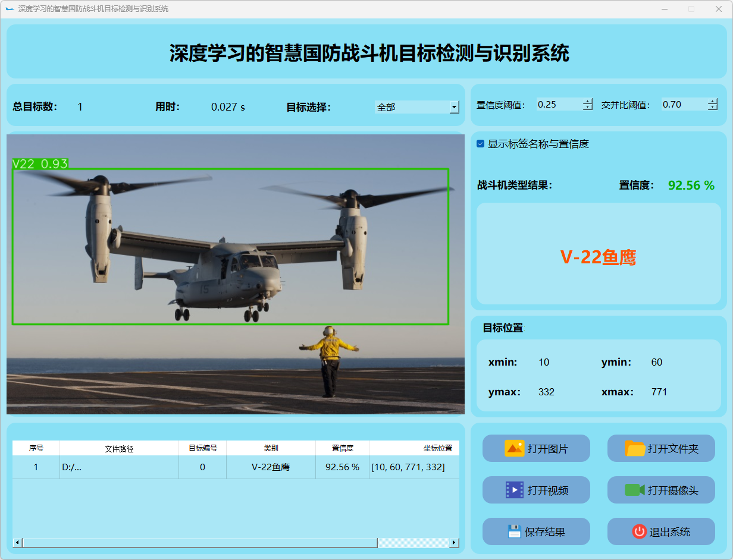The image size is (733, 560).
Task: Click the table's horizontal scrollbar left arrow
Action: click(17, 543)
